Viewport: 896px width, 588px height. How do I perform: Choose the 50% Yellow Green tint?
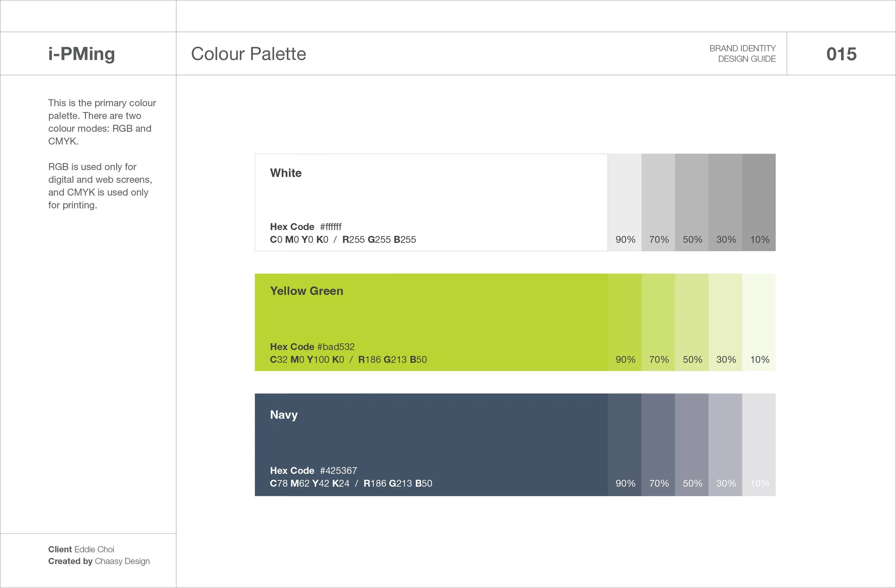692,322
